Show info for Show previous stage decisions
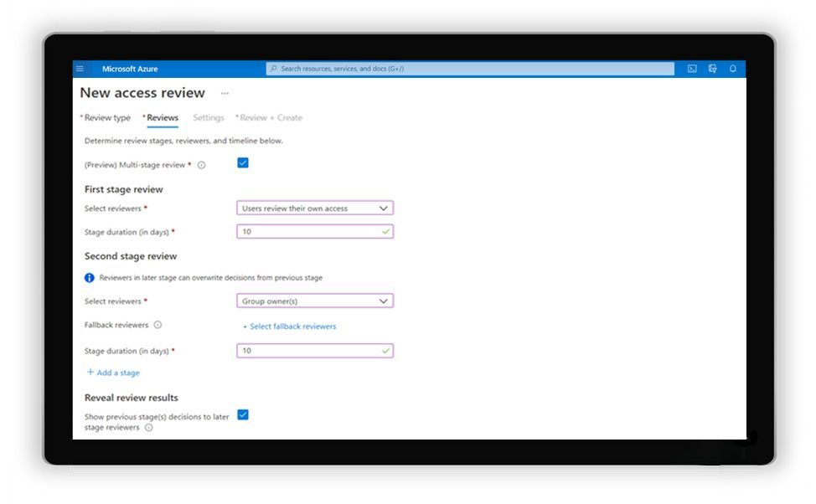The image size is (816, 504). (x=149, y=428)
